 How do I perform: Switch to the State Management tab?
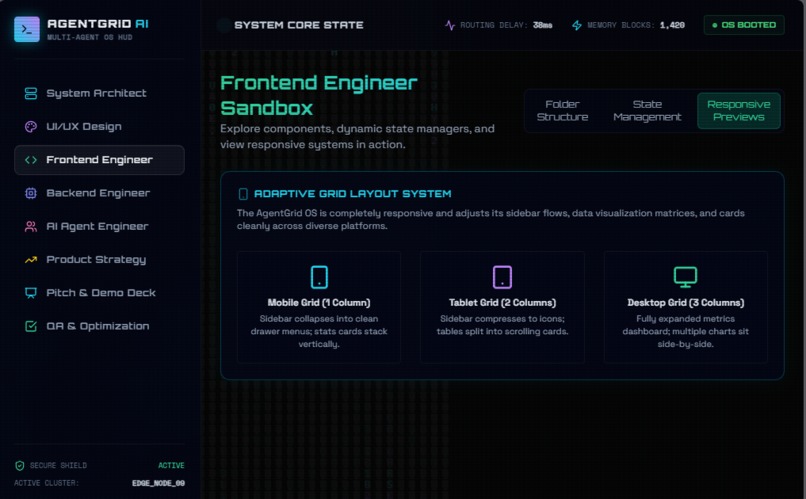pos(647,111)
